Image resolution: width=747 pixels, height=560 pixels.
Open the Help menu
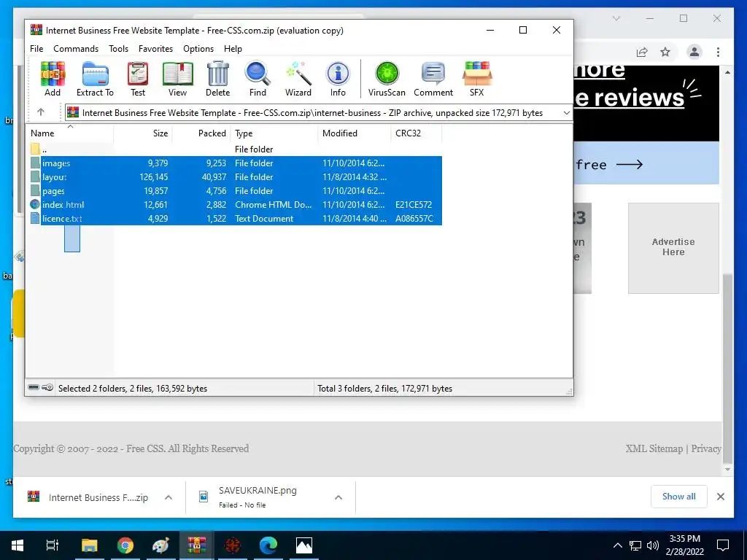(233, 49)
